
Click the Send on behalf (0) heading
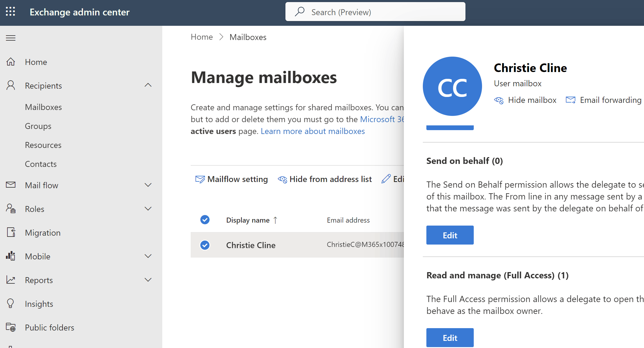(x=465, y=161)
